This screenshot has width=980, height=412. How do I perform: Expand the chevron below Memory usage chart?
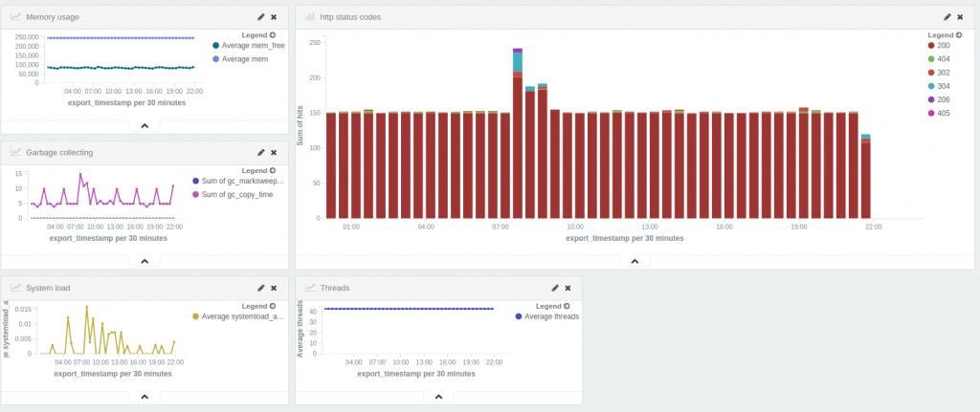point(144,125)
